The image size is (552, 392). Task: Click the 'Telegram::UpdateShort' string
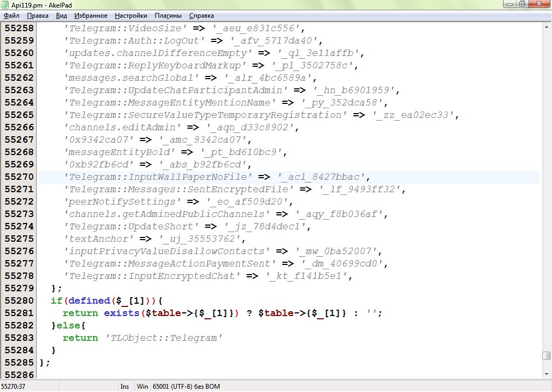[131, 226]
